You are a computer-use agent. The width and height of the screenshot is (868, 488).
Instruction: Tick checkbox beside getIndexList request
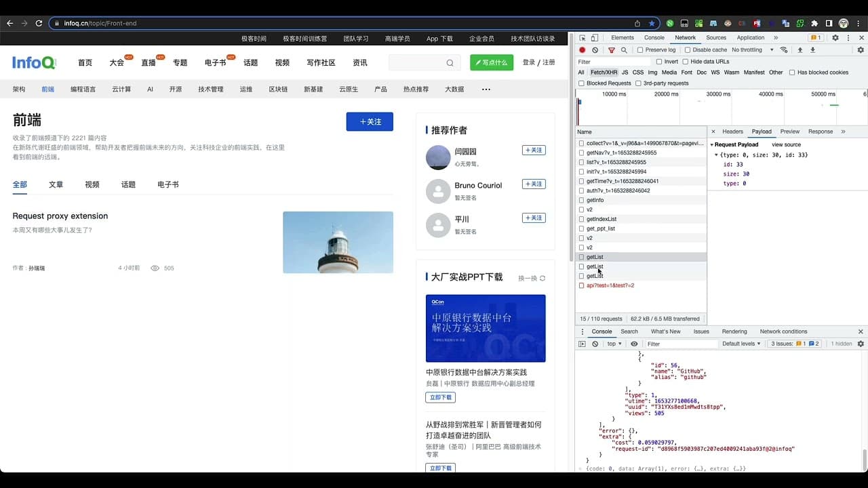click(581, 220)
